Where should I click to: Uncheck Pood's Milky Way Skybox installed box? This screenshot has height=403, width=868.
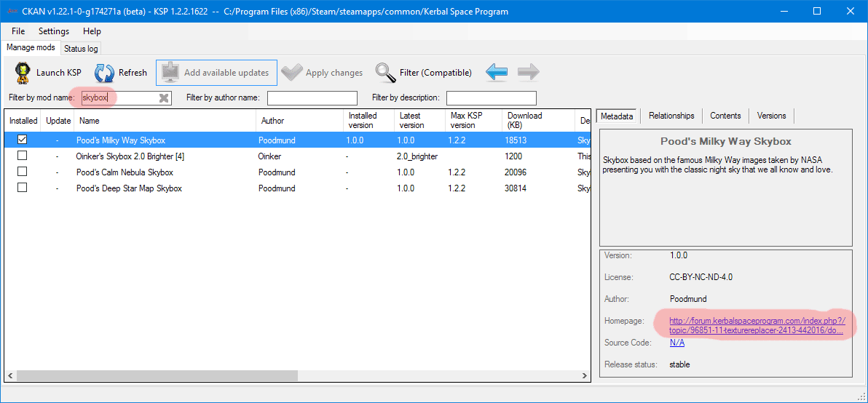22,140
